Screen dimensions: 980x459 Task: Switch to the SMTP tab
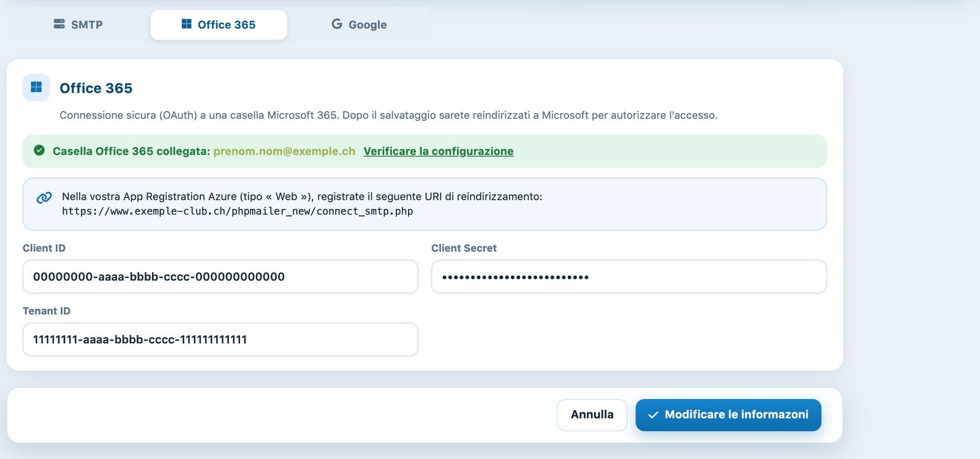pos(78,25)
